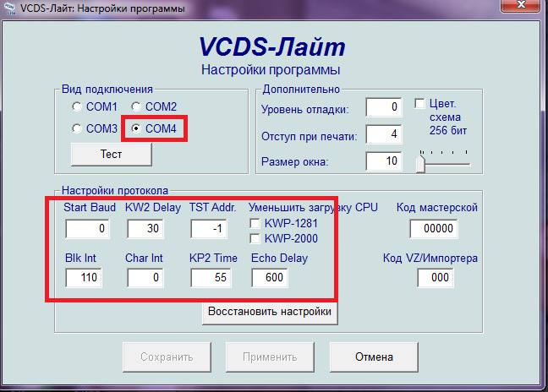Viewport: 548px width, 392px height.
Task: Click the Уменьшить загрузку CPU label
Action: pyautogui.click(x=313, y=207)
